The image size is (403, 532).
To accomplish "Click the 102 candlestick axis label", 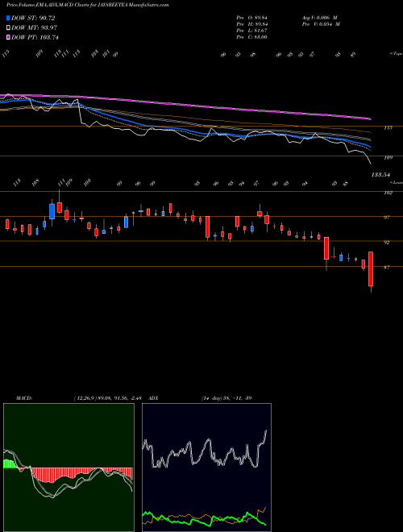I will tap(388, 193).
